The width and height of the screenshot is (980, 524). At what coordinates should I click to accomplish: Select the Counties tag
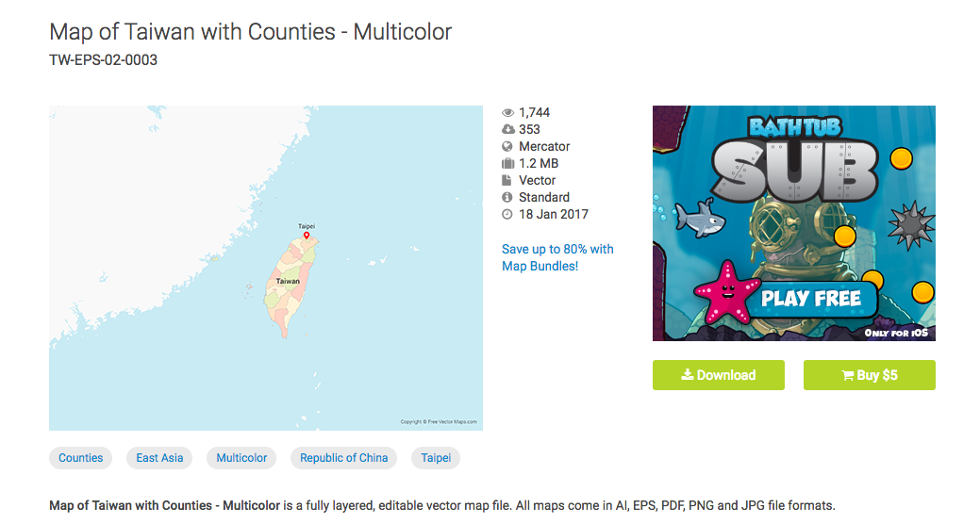point(80,458)
